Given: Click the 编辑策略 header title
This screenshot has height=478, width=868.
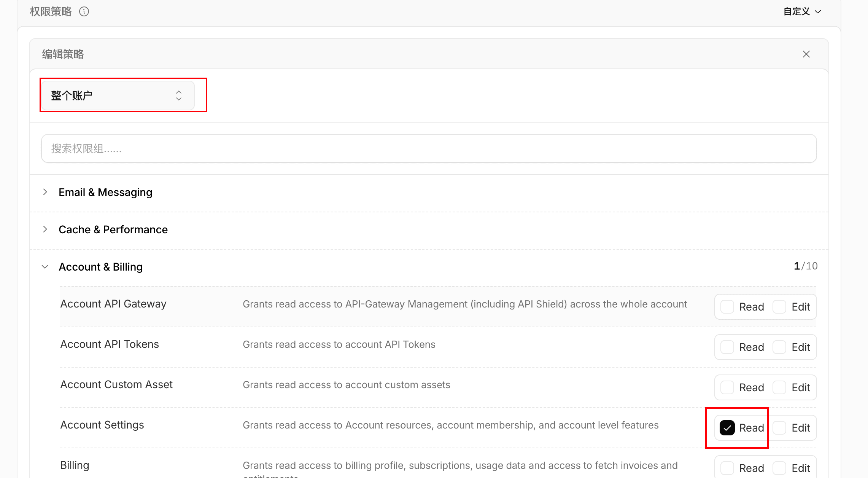Looking at the screenshot, I should point(63,54).
